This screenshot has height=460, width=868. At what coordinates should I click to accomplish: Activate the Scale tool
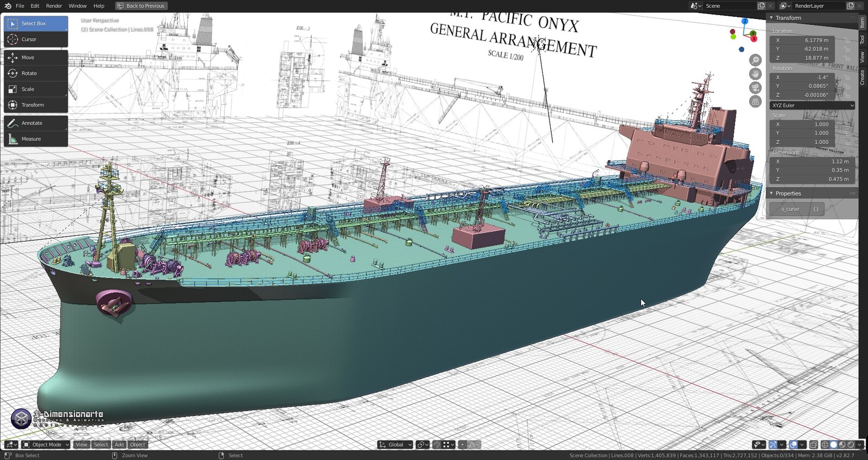[x=36, y=89]
